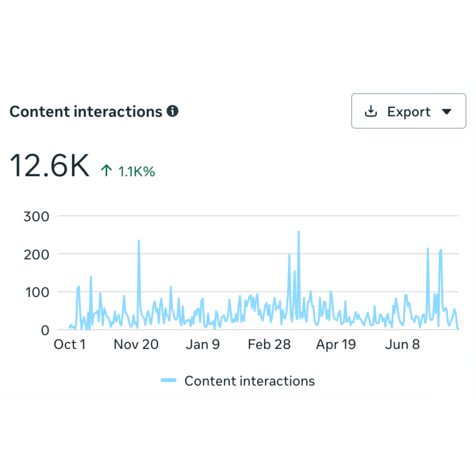Click the green upward arrow trend icon

[106, 170]
